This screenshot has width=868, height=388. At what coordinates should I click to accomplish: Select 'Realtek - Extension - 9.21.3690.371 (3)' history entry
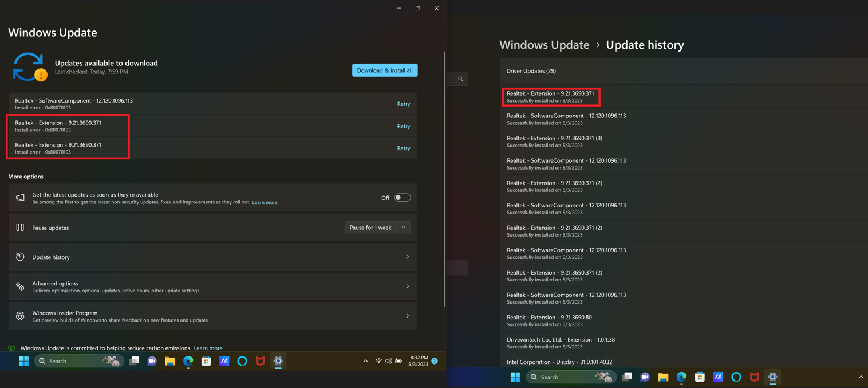(x=684, y=141)
